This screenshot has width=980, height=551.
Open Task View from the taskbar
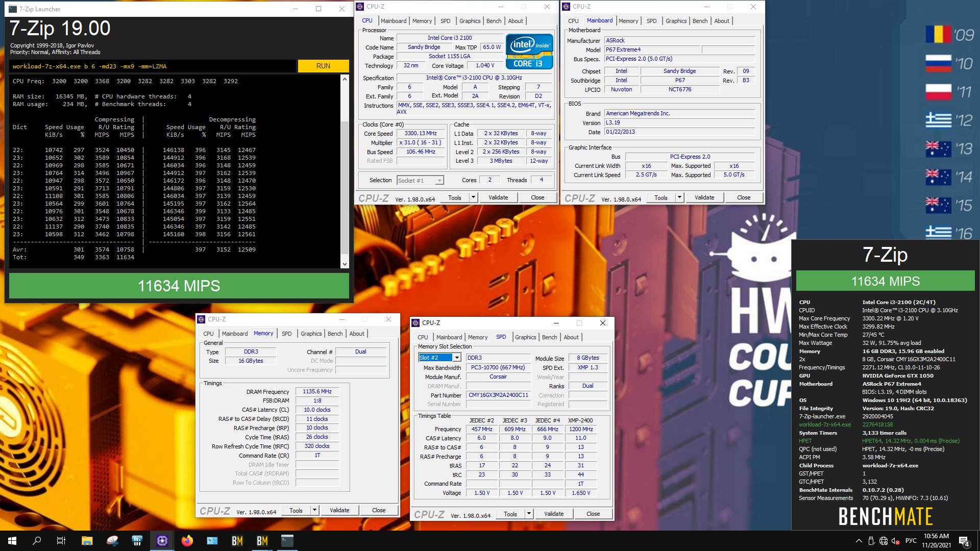(61, 541)
